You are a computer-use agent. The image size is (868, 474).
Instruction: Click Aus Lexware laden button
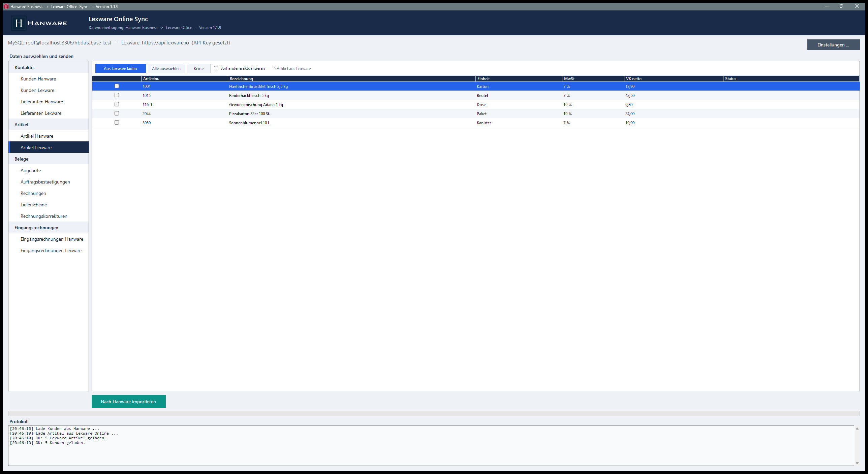pos(120,69)
